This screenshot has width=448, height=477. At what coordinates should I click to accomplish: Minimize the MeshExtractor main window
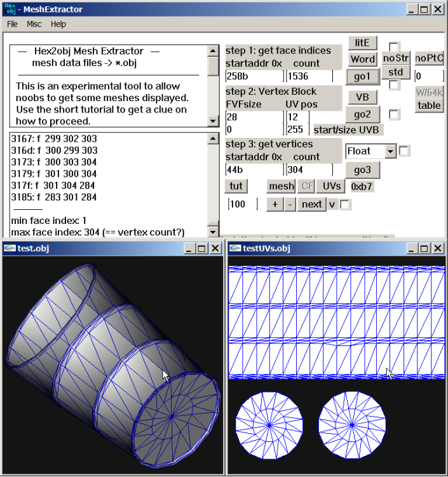click(x=411, y=10)
